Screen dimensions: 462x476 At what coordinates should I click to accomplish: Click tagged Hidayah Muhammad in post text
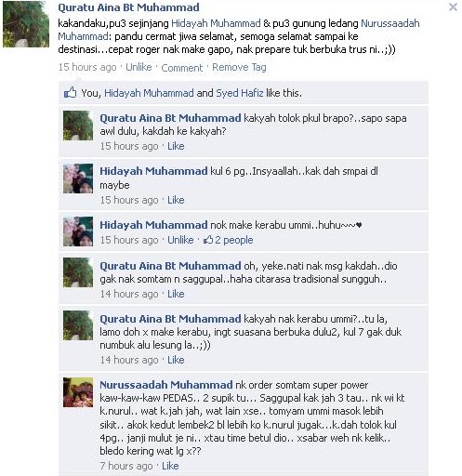point(216,23)
